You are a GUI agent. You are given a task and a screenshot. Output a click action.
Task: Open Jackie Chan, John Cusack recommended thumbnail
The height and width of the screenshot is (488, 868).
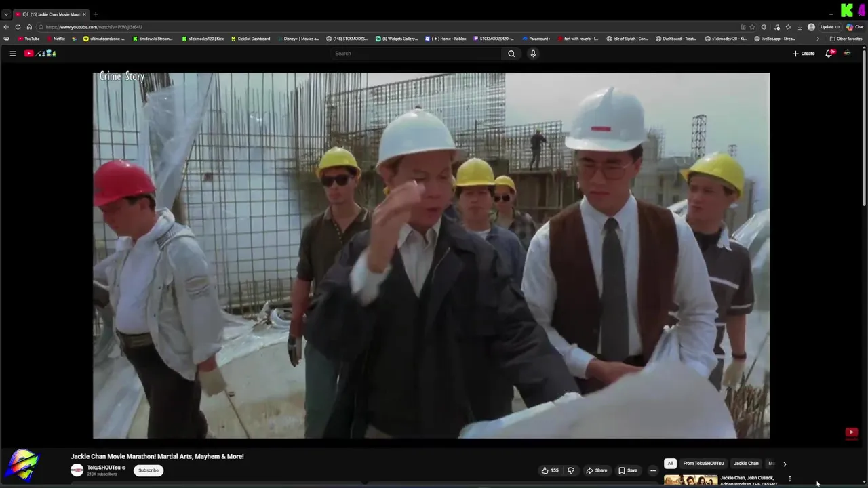click(x=690, y=481)
